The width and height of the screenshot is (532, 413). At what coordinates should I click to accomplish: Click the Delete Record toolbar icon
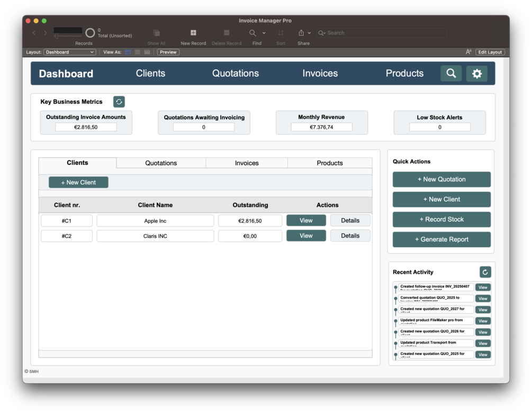pyautogui.click(x=227, y=33)
